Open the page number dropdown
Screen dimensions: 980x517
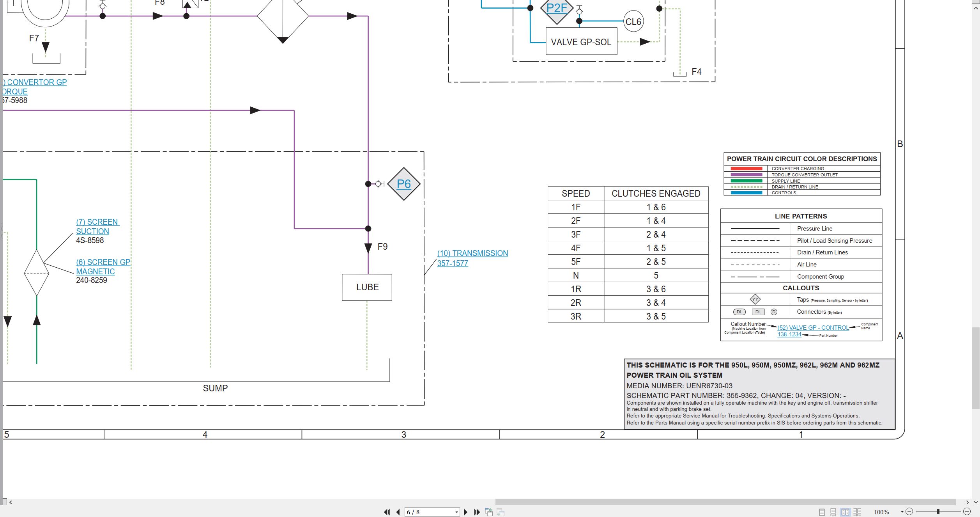(x=456, y=512)
